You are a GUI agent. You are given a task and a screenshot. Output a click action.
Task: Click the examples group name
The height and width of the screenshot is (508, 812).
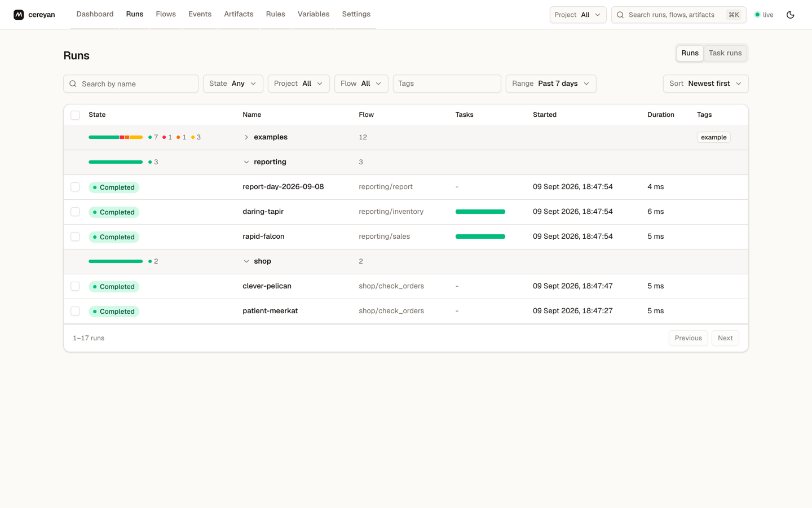click(271, 137)
